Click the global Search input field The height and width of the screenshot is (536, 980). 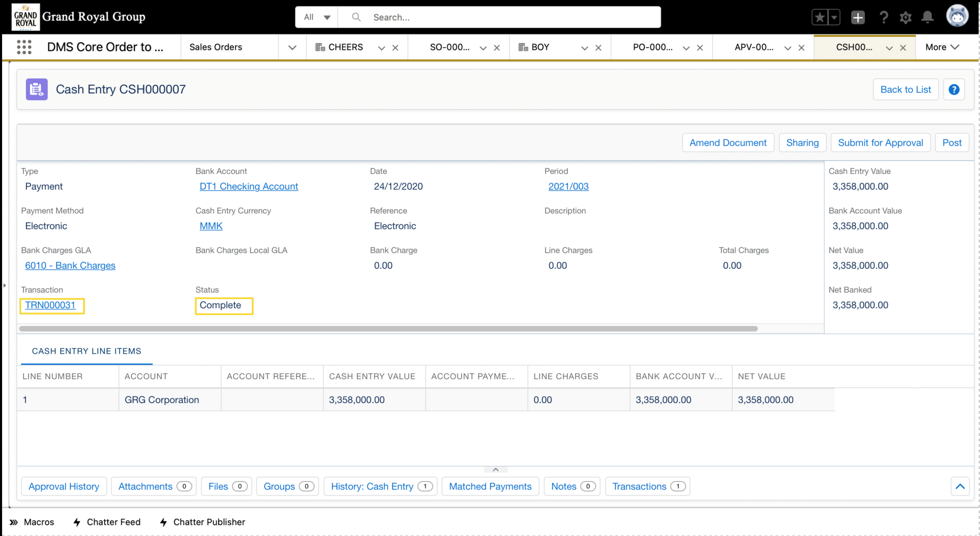pyautogui.click(x=512, y=17)
